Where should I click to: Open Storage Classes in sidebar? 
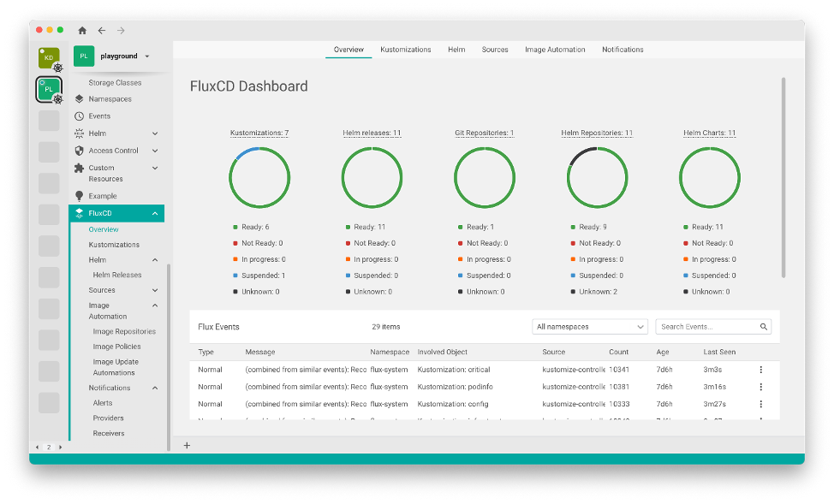[115, 83]
